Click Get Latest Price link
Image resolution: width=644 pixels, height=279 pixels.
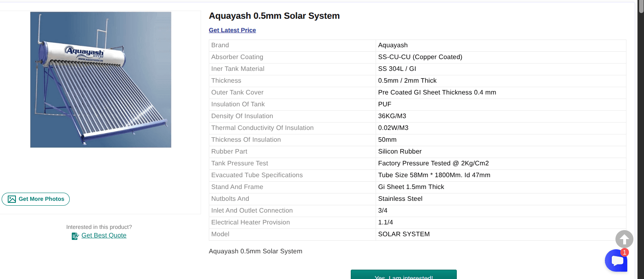click(x=232, y=30)
